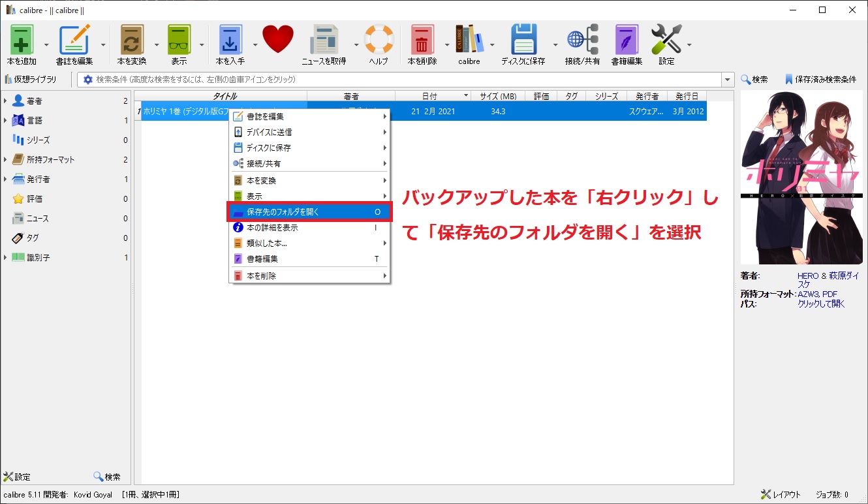Click 設定 button below tag browser
Screen dimensions: 868x504
click(x=17, y=477)
